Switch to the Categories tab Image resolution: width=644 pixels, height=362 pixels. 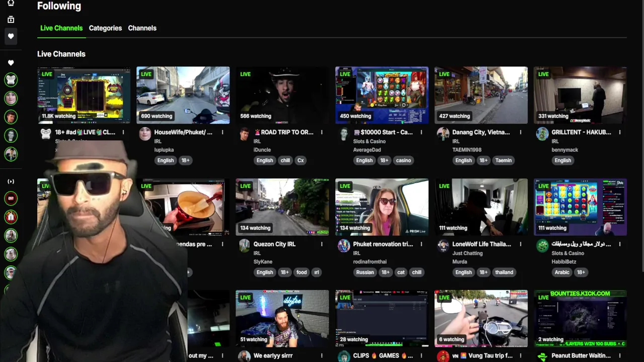(105, 28)
